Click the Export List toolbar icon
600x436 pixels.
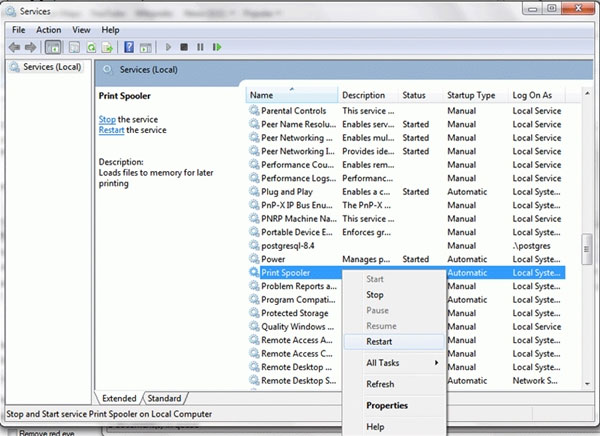pos(107,47)
